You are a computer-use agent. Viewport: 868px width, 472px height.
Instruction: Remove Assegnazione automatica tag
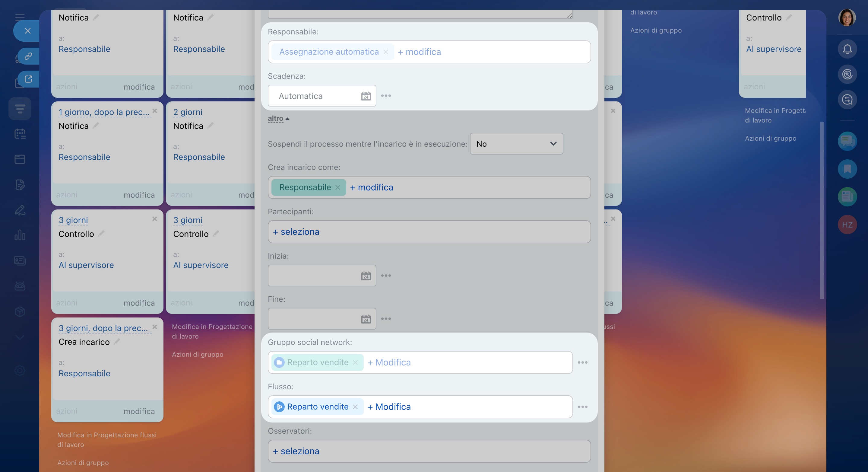(x=386, y=52)
